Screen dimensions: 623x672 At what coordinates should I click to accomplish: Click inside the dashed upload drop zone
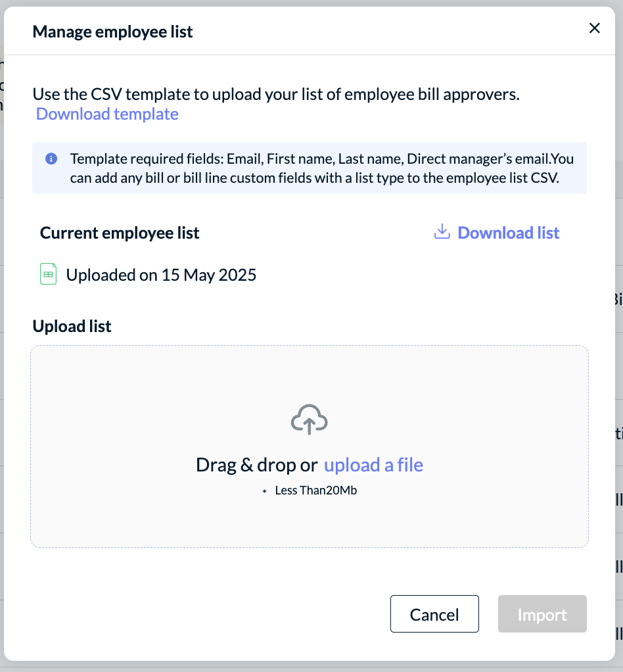(310, 446)
